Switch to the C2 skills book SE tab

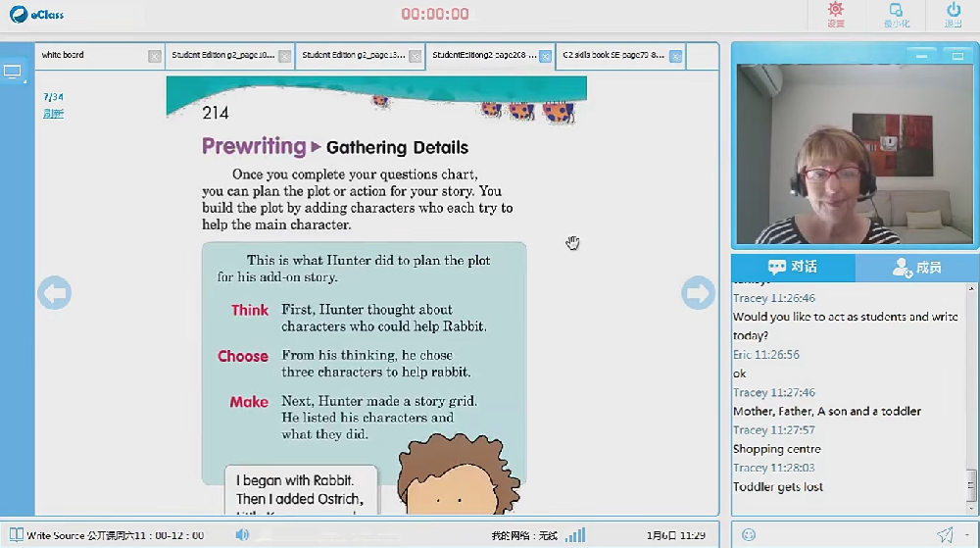(x=612, y=56)
